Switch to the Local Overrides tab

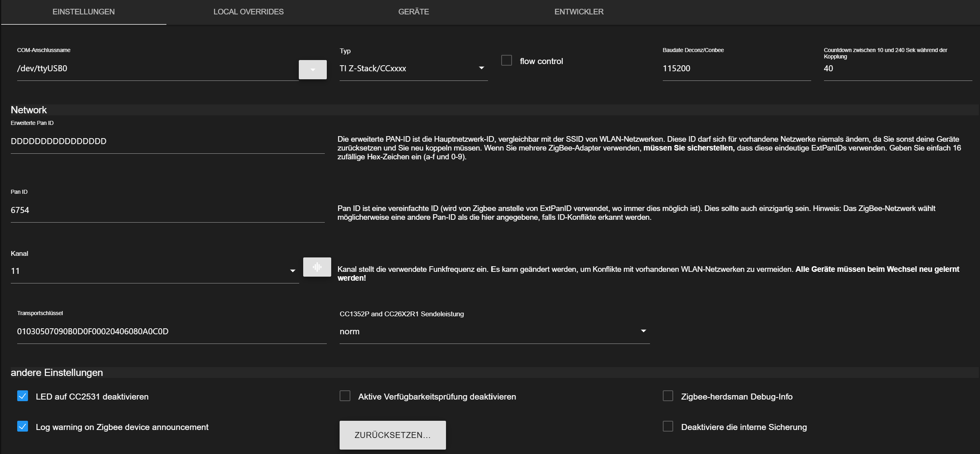point(248,12)
